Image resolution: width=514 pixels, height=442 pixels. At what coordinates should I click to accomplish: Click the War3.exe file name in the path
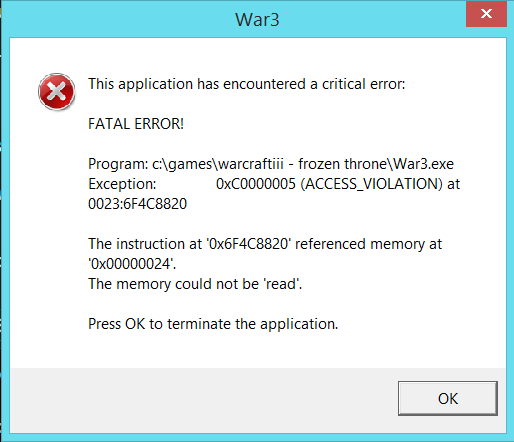tap(423, 164)
